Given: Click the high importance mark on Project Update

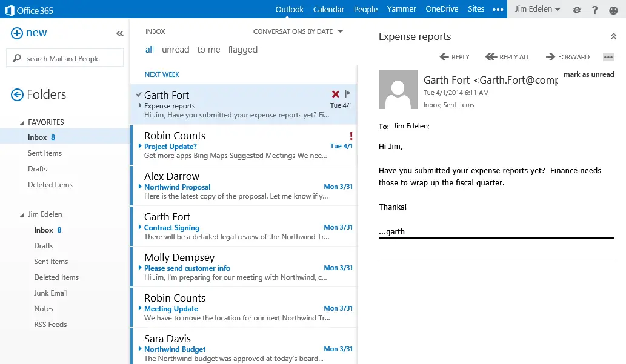Looking at the screenshot, I should pos(351,136).
